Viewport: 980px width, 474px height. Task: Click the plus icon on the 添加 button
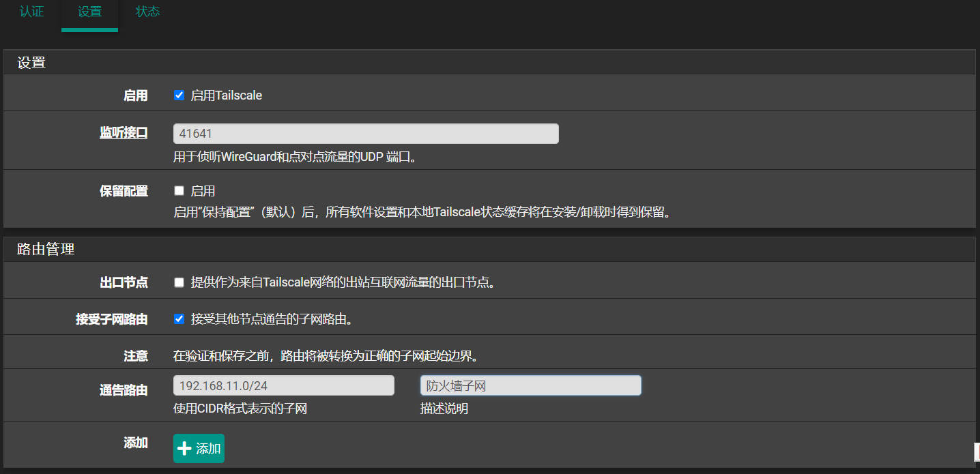[x=184, y=448]
